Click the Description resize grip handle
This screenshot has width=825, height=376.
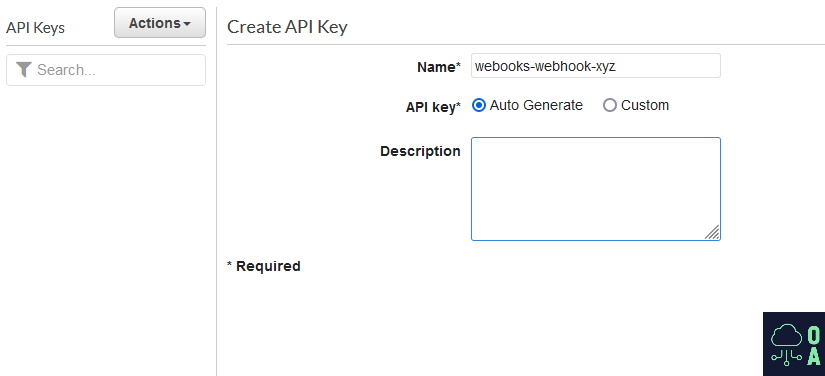tap(712, 232)
